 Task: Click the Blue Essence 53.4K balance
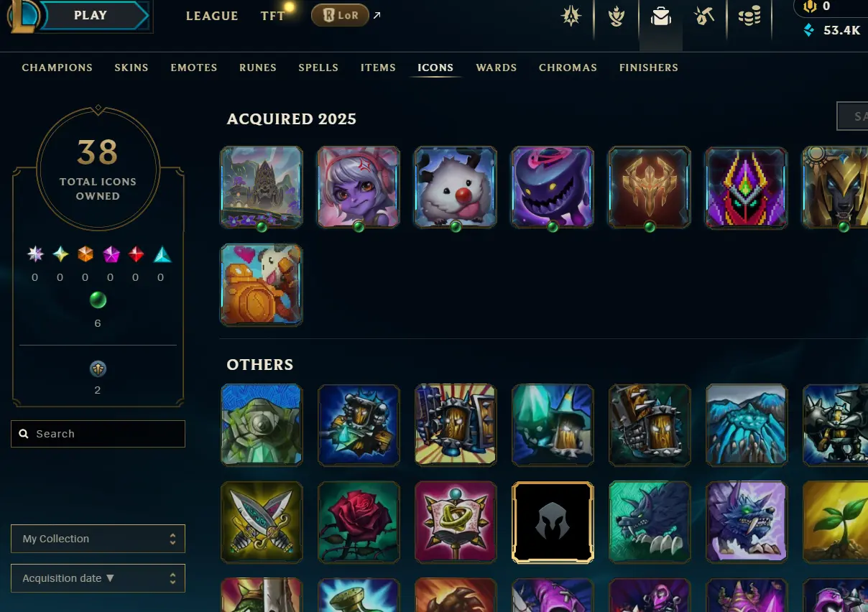point(832,30)
